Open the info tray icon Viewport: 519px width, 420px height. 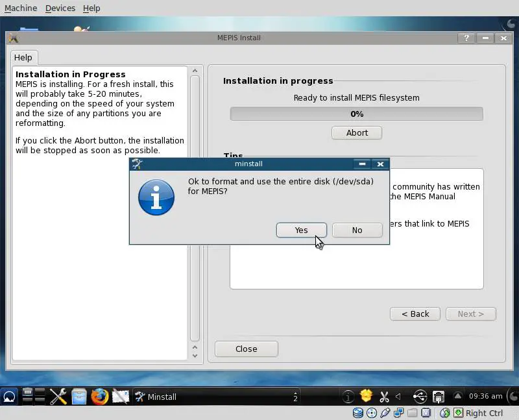[348, 397]
